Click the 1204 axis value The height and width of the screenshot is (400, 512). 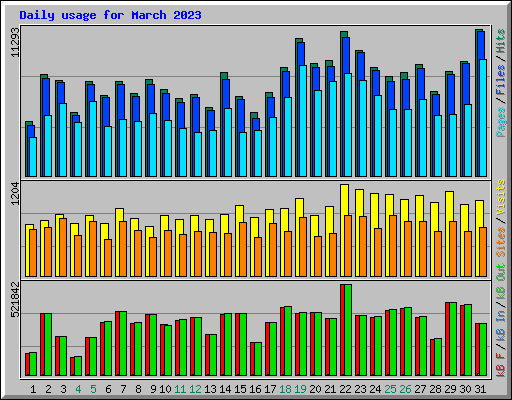(15, 193)
